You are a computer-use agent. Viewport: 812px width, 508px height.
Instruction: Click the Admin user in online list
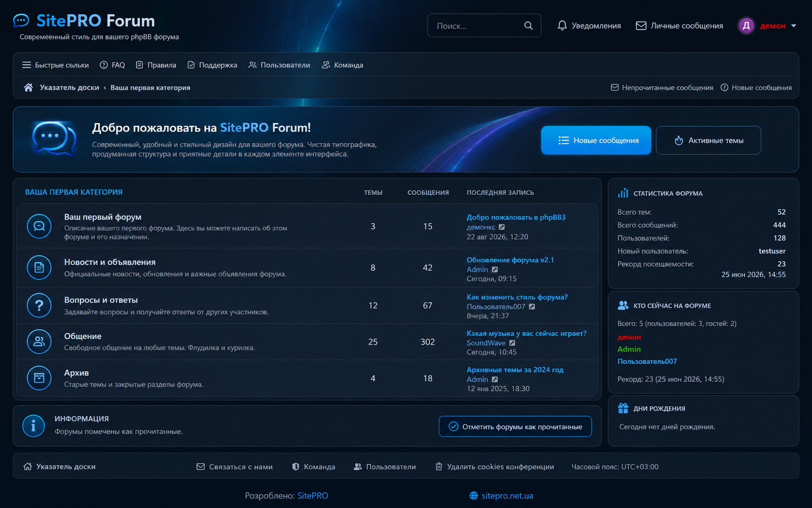[x=629, y=349]
